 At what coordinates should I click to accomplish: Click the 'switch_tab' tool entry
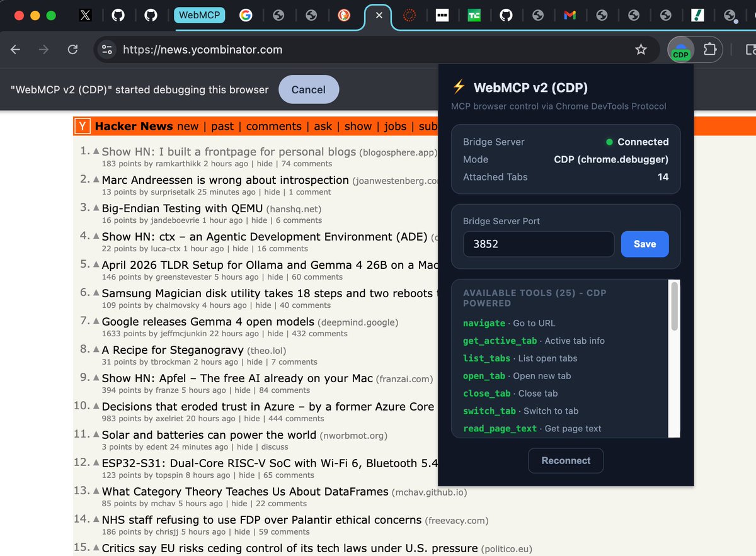[520, 411]
